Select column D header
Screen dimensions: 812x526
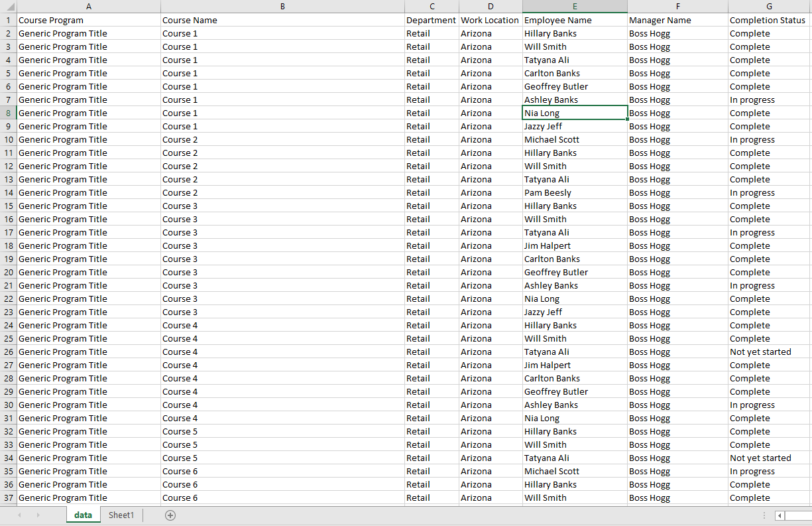[x=491, y=7]
